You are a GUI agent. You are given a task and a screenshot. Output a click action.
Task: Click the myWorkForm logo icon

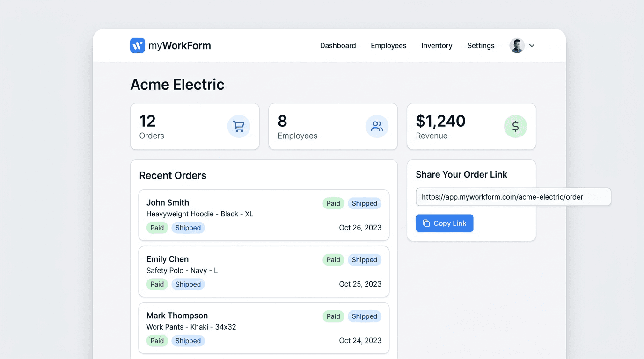[137, 45]
